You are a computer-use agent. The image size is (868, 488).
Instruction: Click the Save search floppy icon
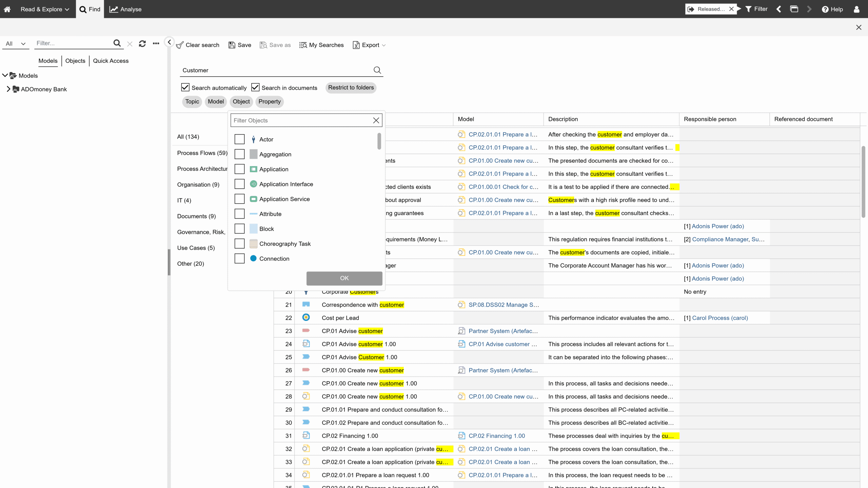click(232, 45)
